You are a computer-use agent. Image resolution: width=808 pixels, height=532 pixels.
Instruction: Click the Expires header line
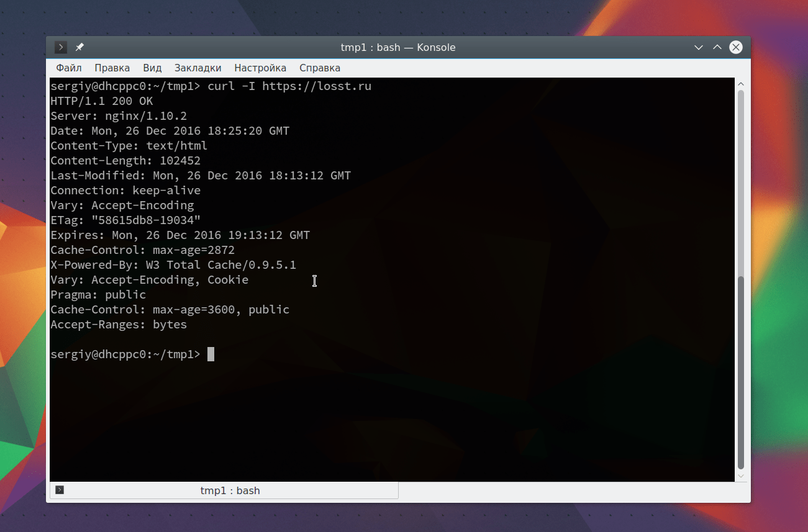tap(180, 235)
